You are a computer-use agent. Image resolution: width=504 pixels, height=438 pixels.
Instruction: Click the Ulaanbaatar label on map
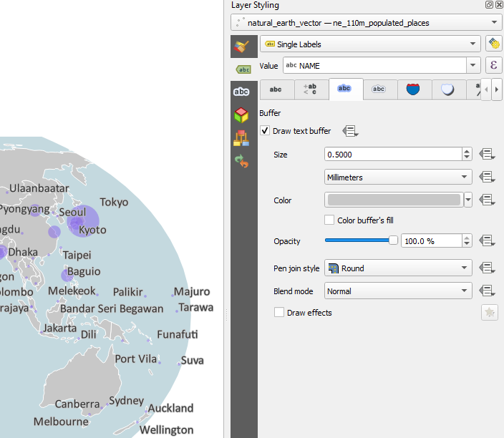[39, 188]
